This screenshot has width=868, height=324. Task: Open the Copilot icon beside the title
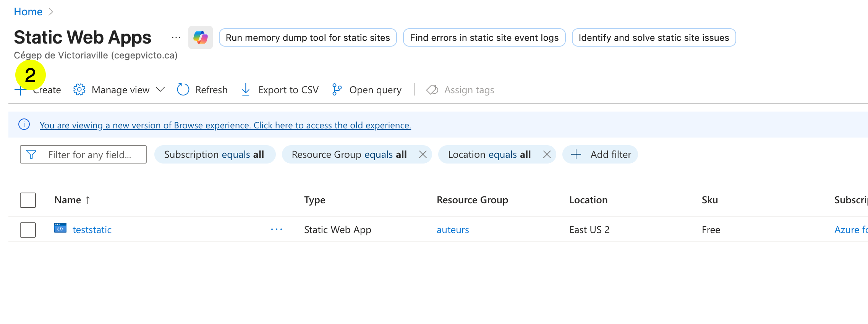(200, 37)
